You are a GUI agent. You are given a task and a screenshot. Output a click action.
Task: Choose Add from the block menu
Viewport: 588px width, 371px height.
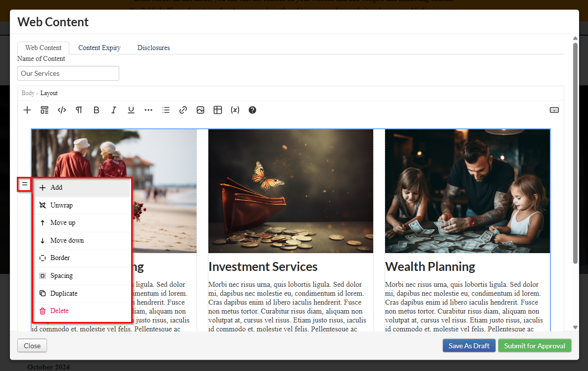(x=82, y=188)
